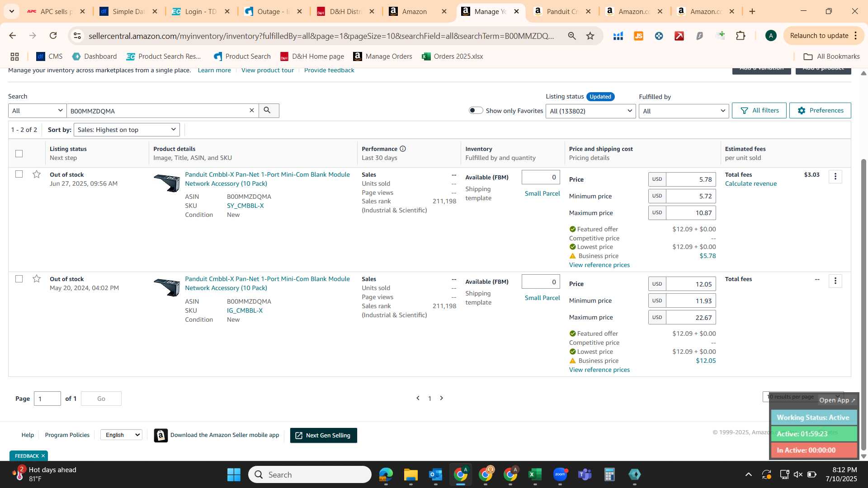Screen dimensions: 868x488
Task: Click the Page number input field
Action: tap(47, 399)
